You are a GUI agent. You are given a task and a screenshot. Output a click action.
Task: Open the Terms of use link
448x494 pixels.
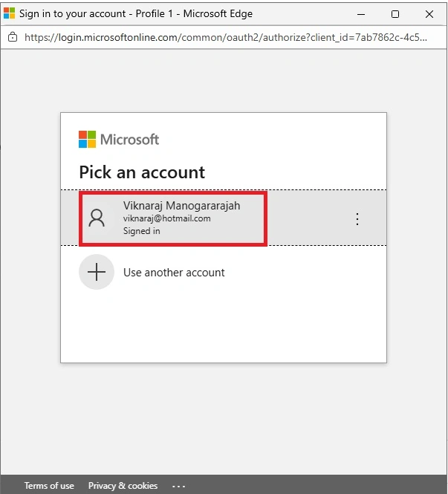point(49,486)
